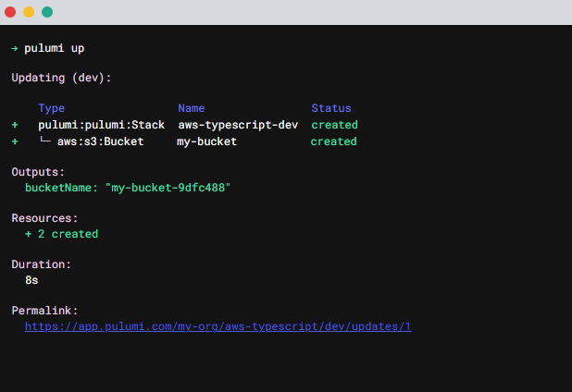Click the plus sign beside pulumi:pulumi:Stack
This screenshot has height=392, width=572.
pos(15,125)
